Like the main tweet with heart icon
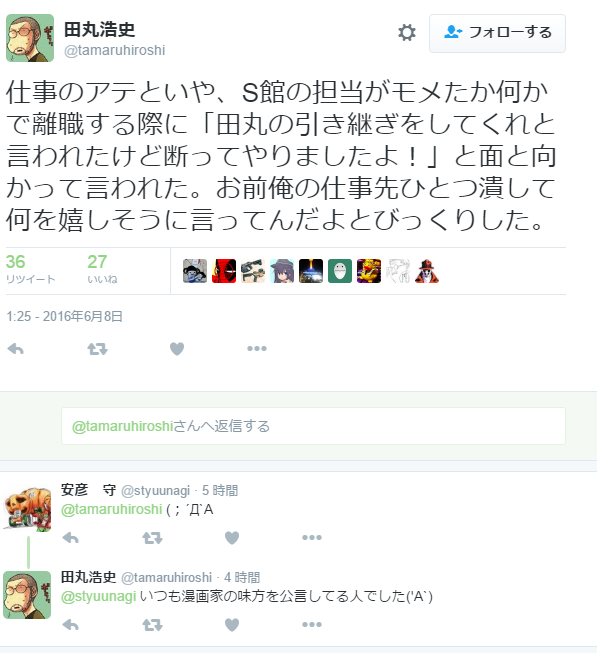Image resolution: width=597 pixels, height=653 pixels. [177, 349]
